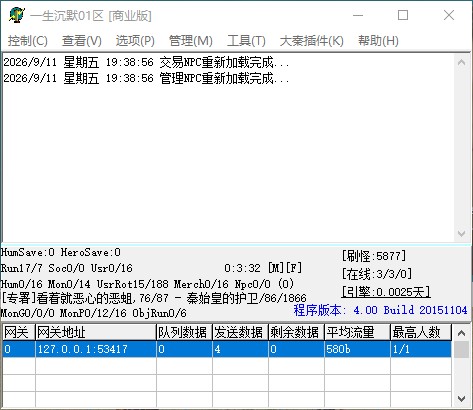Image resolution: width=473 pixels, height=410 pixels.
Task: Open the 大秦插件(K) menu
Action: [x=312, y=41]
